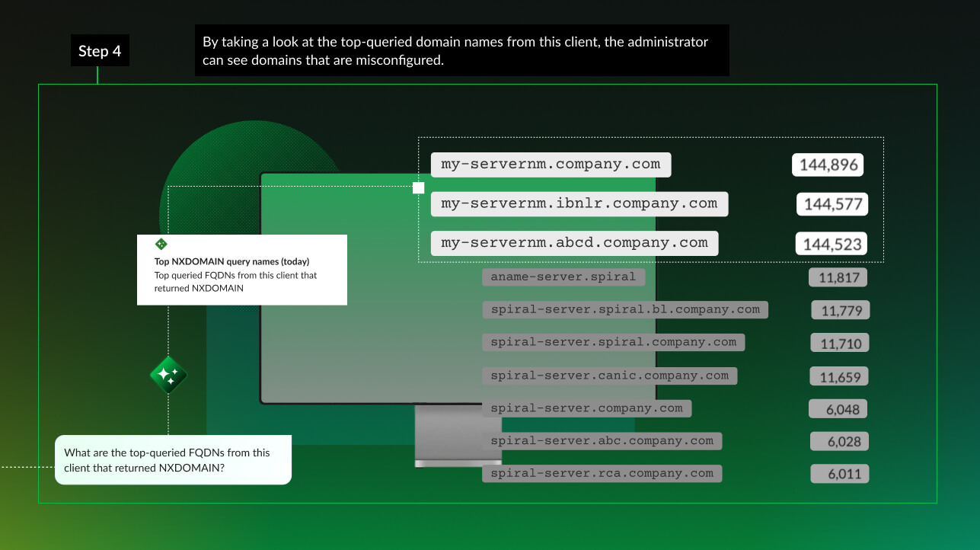The width and height of the screenshot is (980, 550).
Task: Click spiral-server.canic.company.com entry
Action: pos(610,376)
